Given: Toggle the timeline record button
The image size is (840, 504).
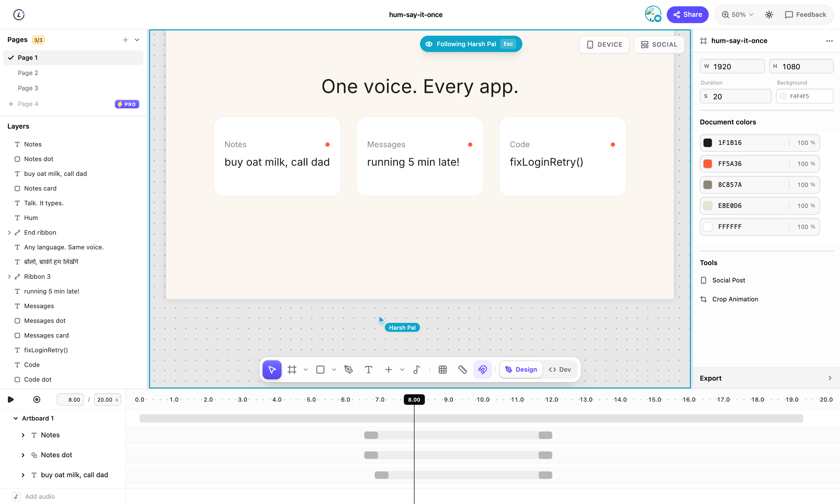Looking at the screenshot, I should [x=37, y=400].
